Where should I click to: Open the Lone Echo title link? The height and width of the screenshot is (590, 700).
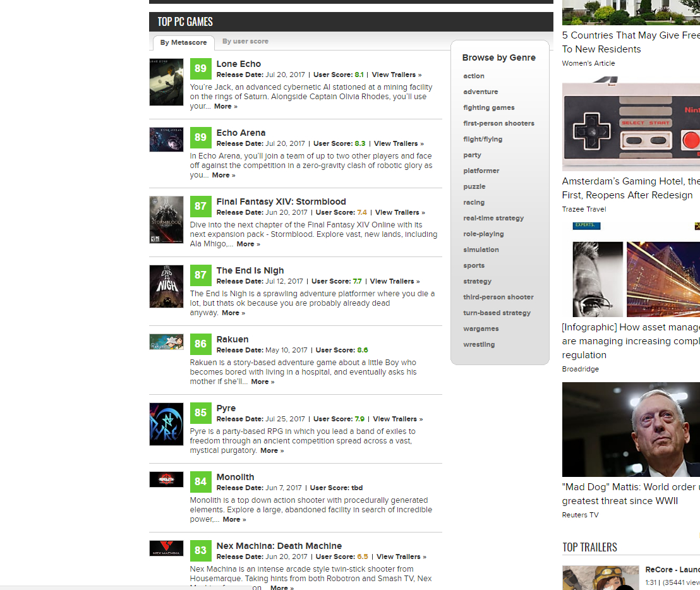(238, 64)
